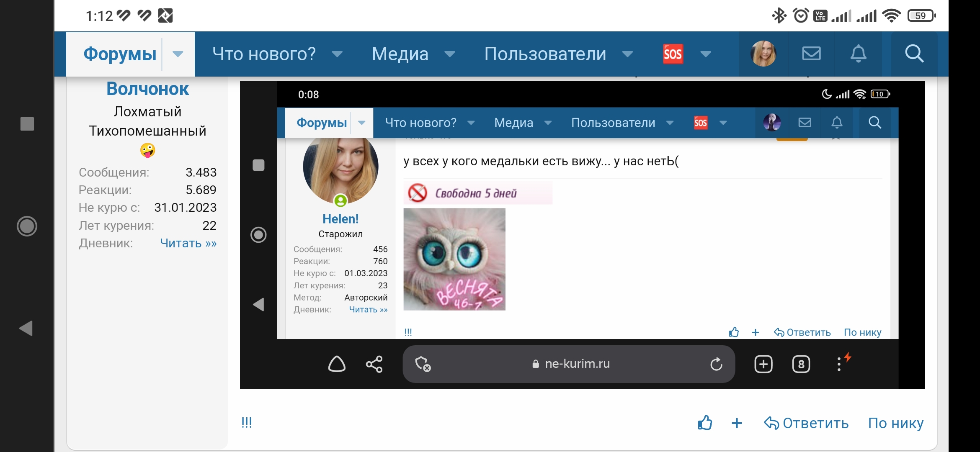Viewport: 980px width, 452px height.
Task: Expand the Что нового? dropdown
Action: coord(338,54)
